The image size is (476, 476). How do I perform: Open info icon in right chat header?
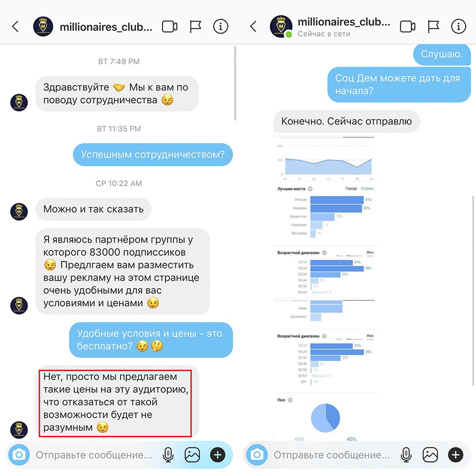pyautogui.click(x=459, y=27)
